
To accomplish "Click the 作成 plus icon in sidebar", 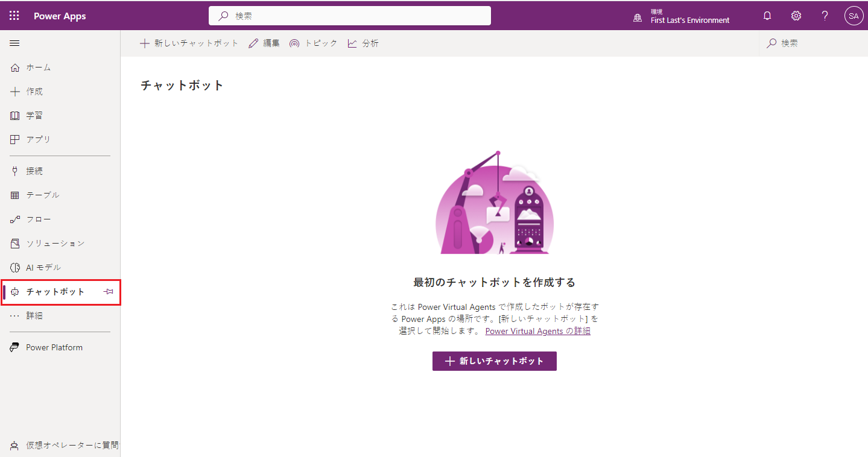I will [16, 92].
